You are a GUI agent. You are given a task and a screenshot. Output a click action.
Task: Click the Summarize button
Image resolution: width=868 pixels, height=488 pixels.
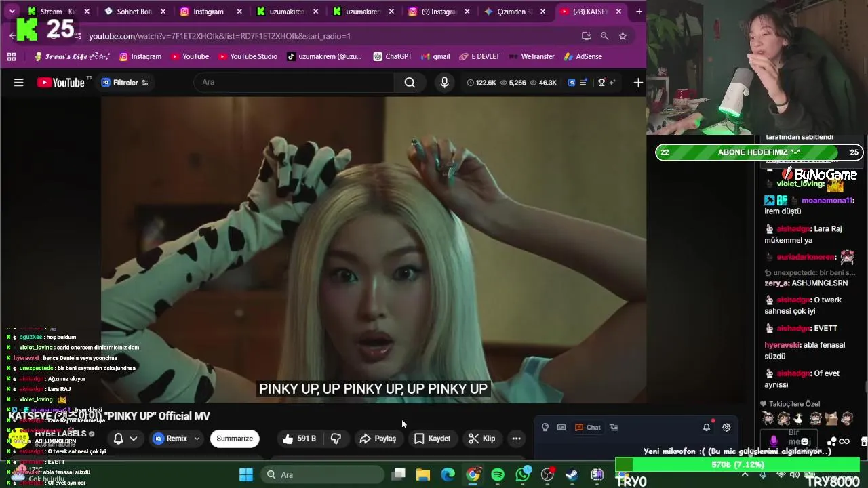[x=235, y=439]
